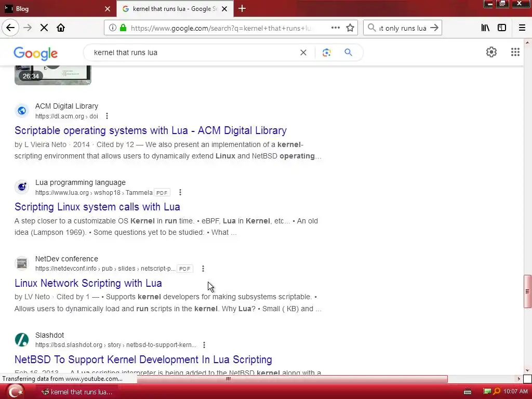Close the Google search tab
532x399 pixels.
point(224,9)
